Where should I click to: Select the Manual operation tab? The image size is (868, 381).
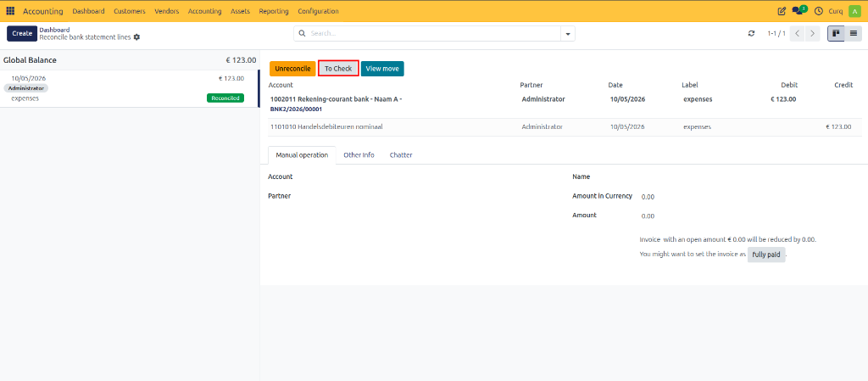302,155
